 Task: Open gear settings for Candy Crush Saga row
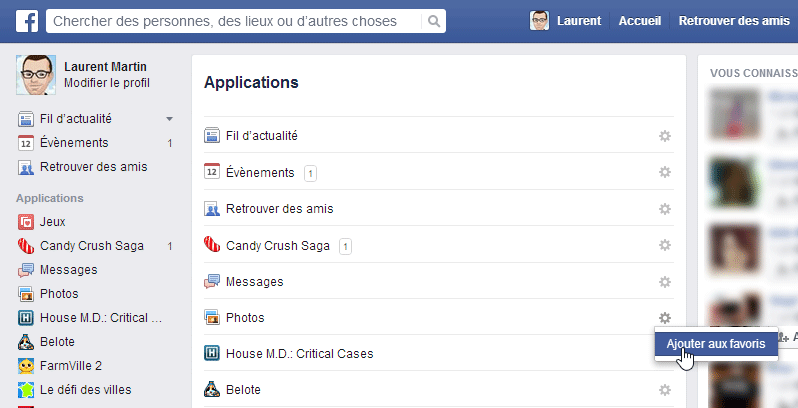(665, 245)
